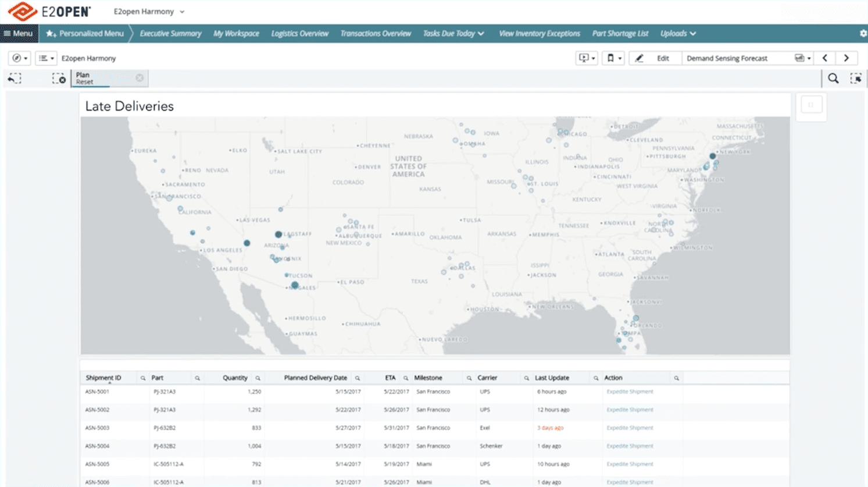Click the bookmark icon in the top toolbar
868x487 pixels.
(x=612, y=58)
